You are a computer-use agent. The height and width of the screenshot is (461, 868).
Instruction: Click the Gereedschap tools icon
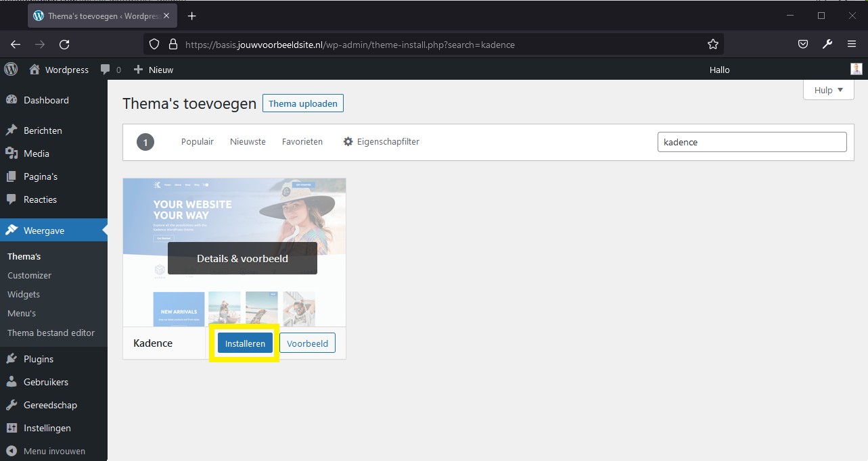click(x=13, y=404)
